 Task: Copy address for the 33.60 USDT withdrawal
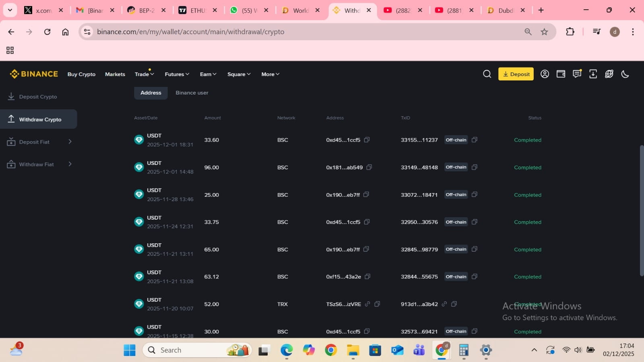367,140
